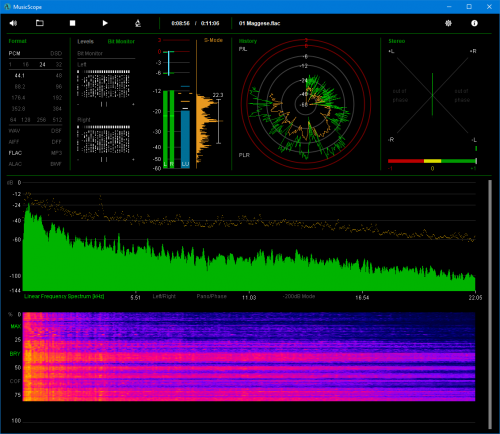Screen dimensions: 500x434
Task: Click the 22.05 kHz axis marker
Action: (x=475, y=298)
